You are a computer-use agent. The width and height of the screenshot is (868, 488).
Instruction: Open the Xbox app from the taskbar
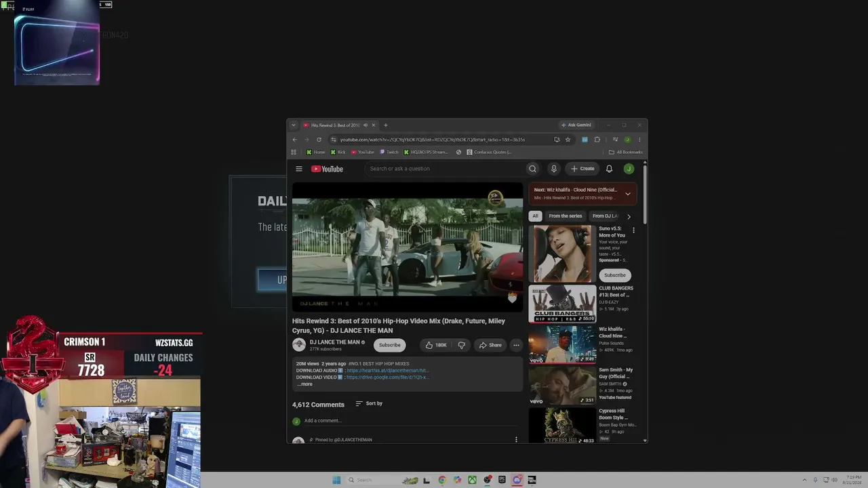(472, 480)
